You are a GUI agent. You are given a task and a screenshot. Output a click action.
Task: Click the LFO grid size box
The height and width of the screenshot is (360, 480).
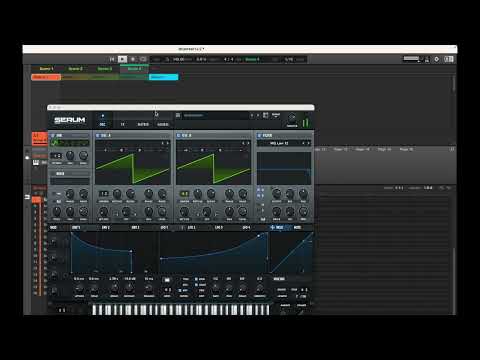(x=168, y=290)
